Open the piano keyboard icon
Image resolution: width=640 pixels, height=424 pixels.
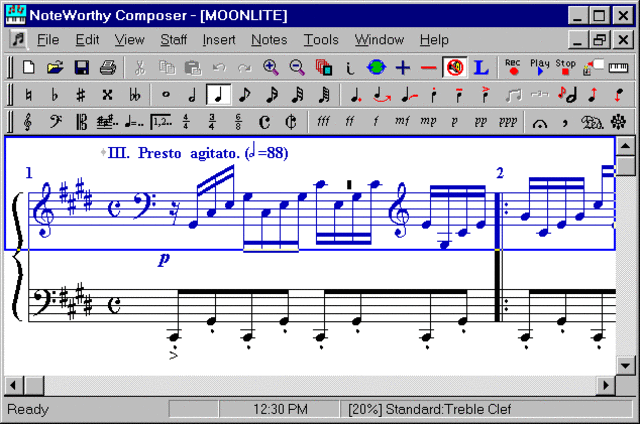pyautogui.click(x=618, y=68)
